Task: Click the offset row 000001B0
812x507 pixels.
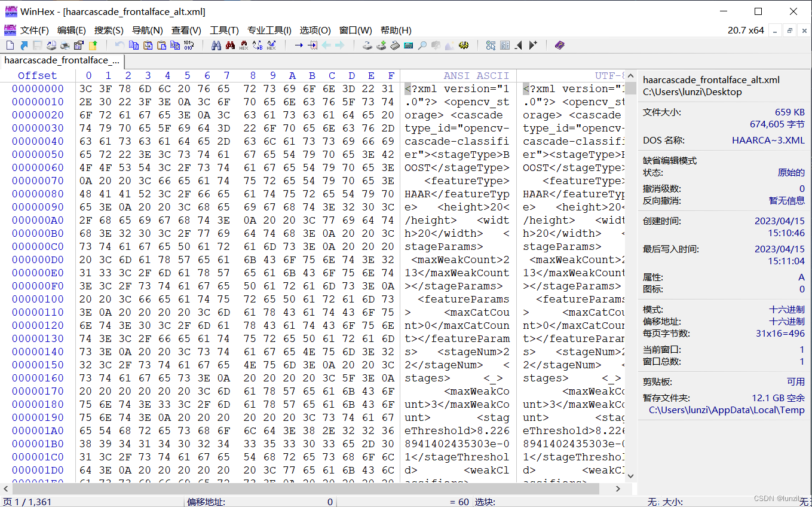Action: pyautogui.click(x=38, y=444)
